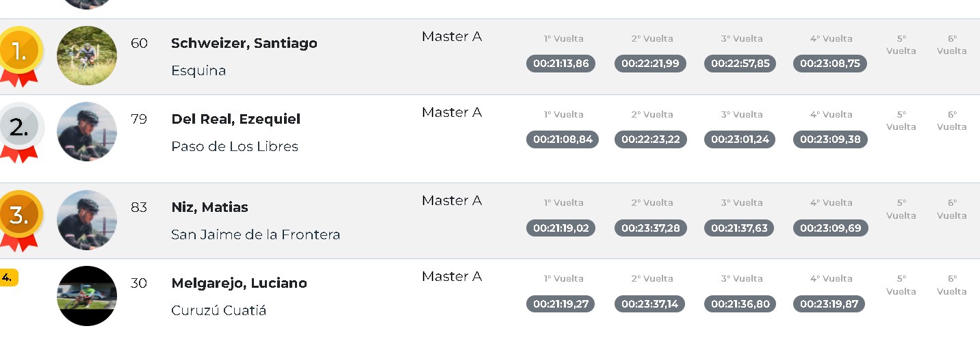This screenshot has height=337, width=980.
Task: Open Santiago Schweizer's profile photo
Action: click(87, 55)
